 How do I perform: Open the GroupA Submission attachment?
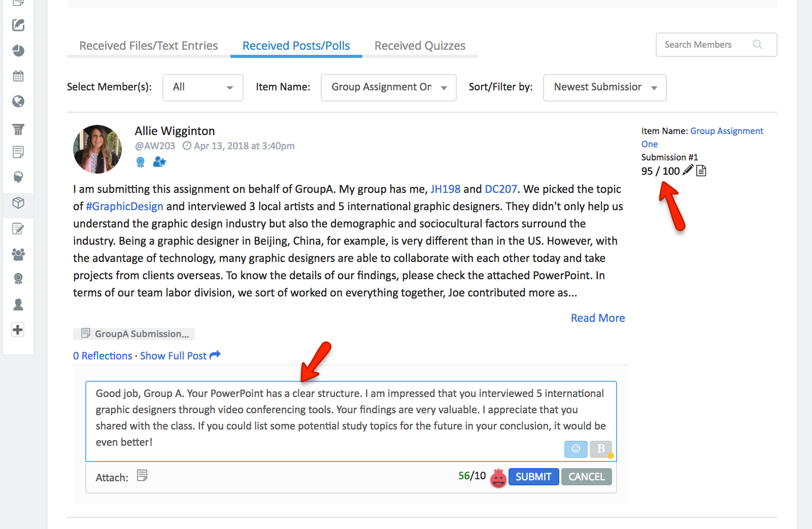pyautogui.click(x=134, y=334)
